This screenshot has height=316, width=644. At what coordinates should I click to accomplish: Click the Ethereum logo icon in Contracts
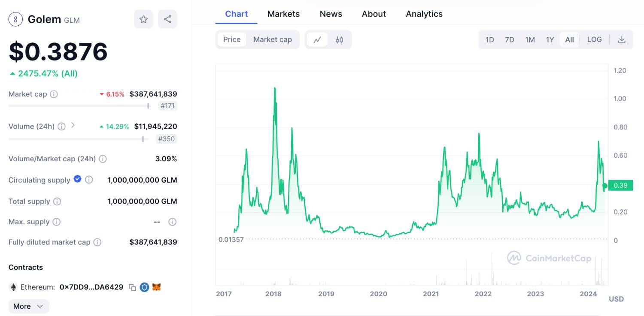pyautogui.click(x=13, y=287)
